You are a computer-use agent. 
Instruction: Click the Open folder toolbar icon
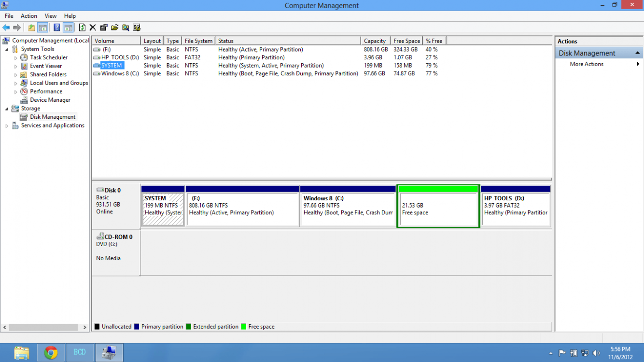click(x=115, y=28)
